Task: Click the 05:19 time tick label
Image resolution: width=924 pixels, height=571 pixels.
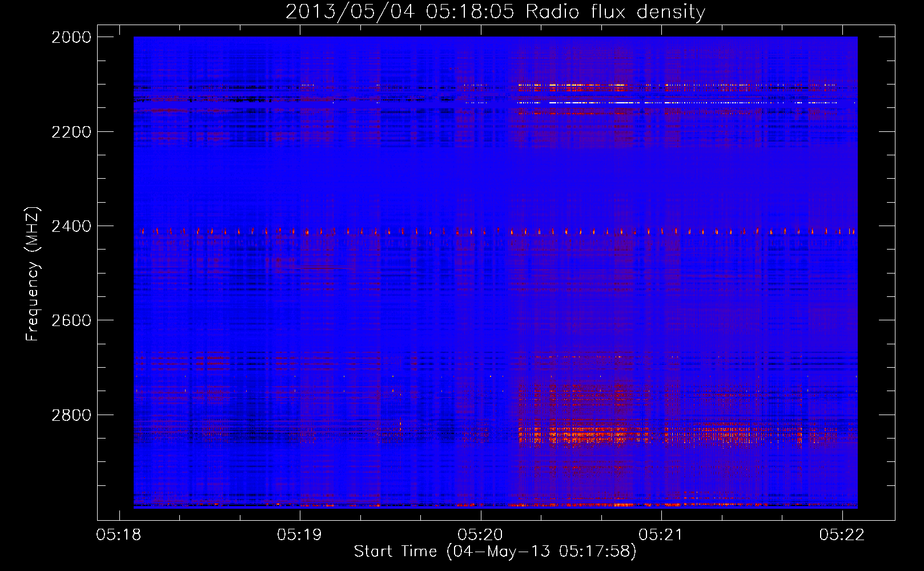Action: tap(299, 534)
